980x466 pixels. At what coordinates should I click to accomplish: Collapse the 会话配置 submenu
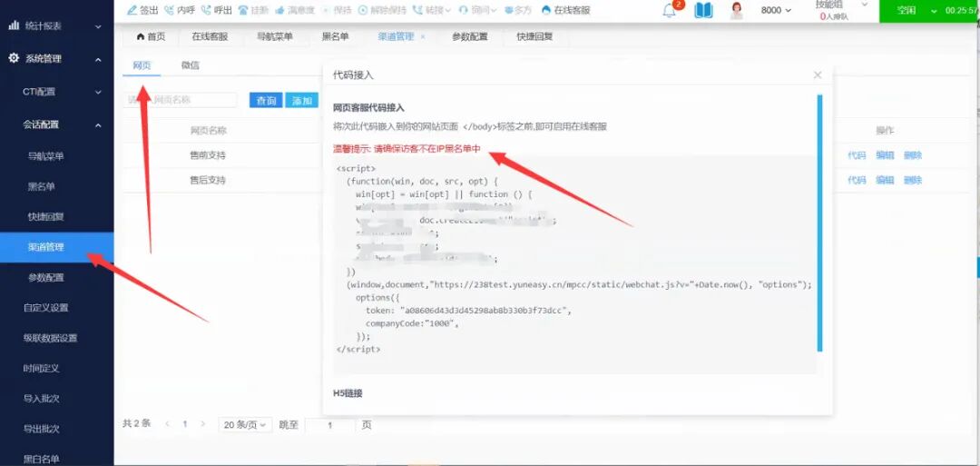pos(57,124)
